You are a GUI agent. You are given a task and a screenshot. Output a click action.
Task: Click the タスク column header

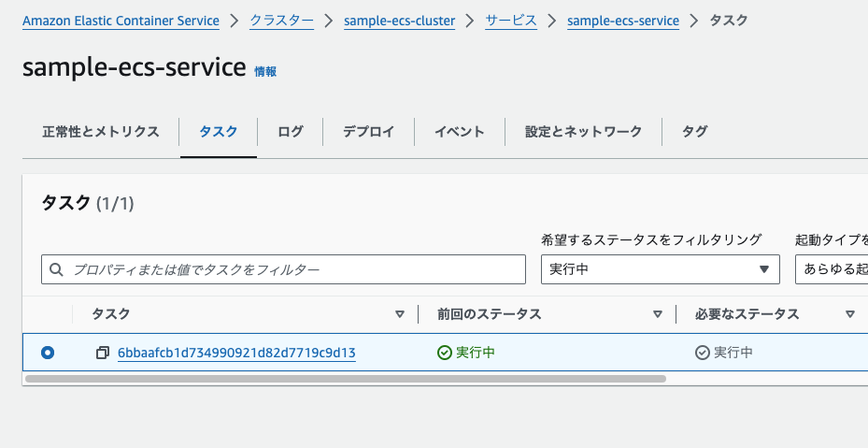(110, 314)
